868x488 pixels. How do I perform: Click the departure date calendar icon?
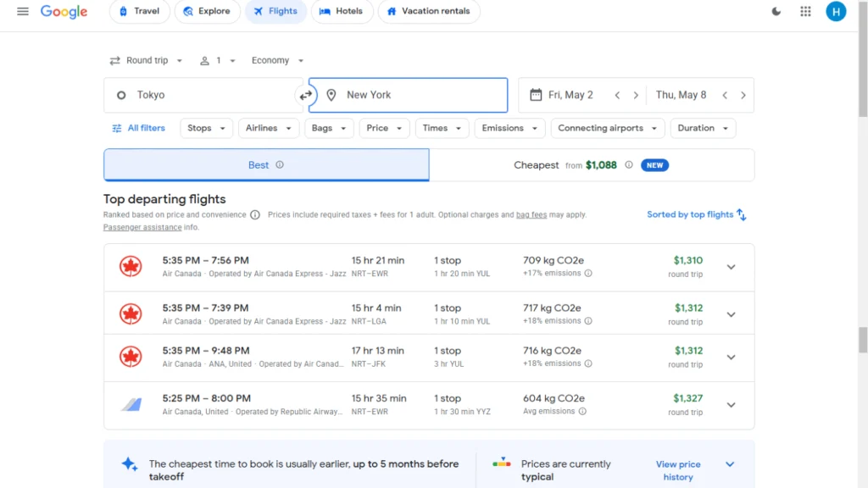[536, 95]
